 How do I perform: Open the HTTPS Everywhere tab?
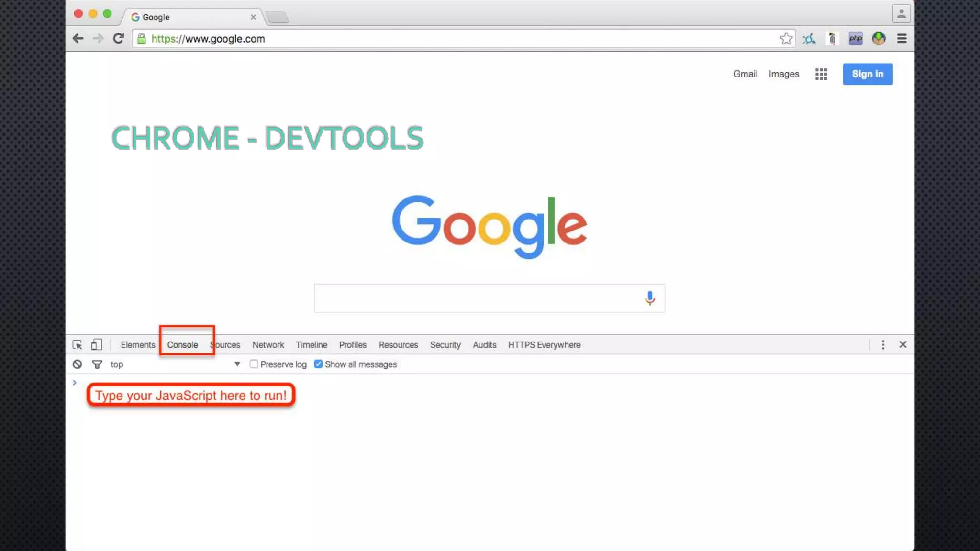click(545, 345)
